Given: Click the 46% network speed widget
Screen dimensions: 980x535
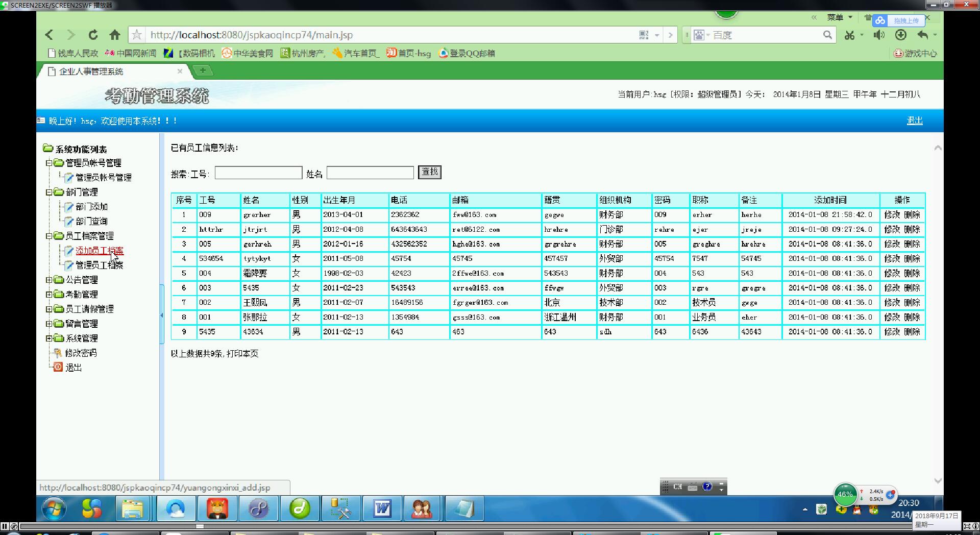Looking at the screenshot, I should pos(845,494).
